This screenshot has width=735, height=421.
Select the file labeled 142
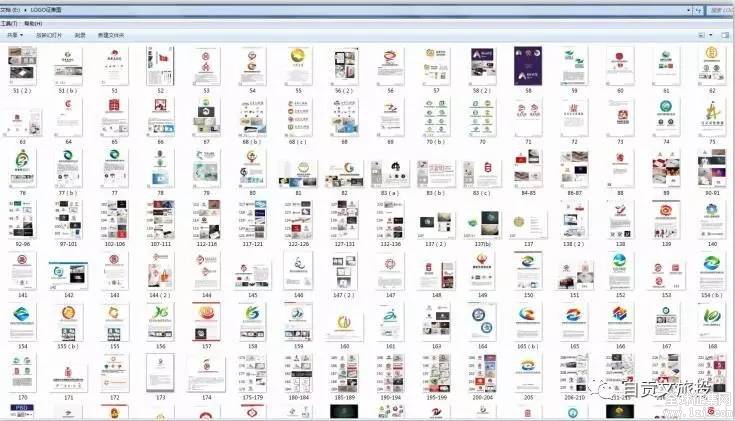pos(68,276)
